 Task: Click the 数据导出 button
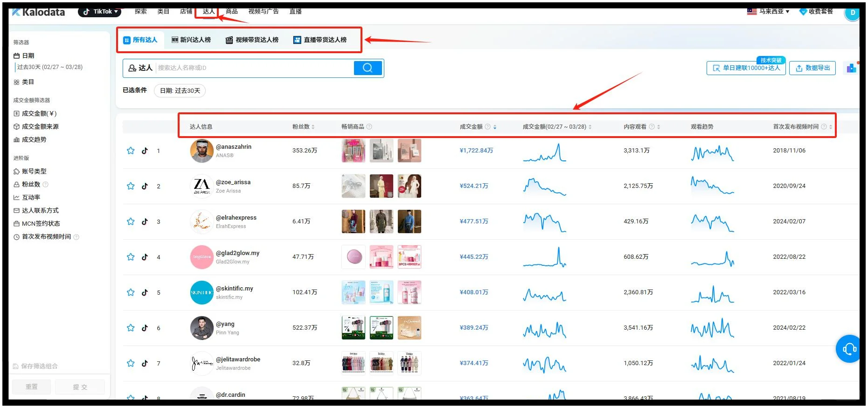812,68
